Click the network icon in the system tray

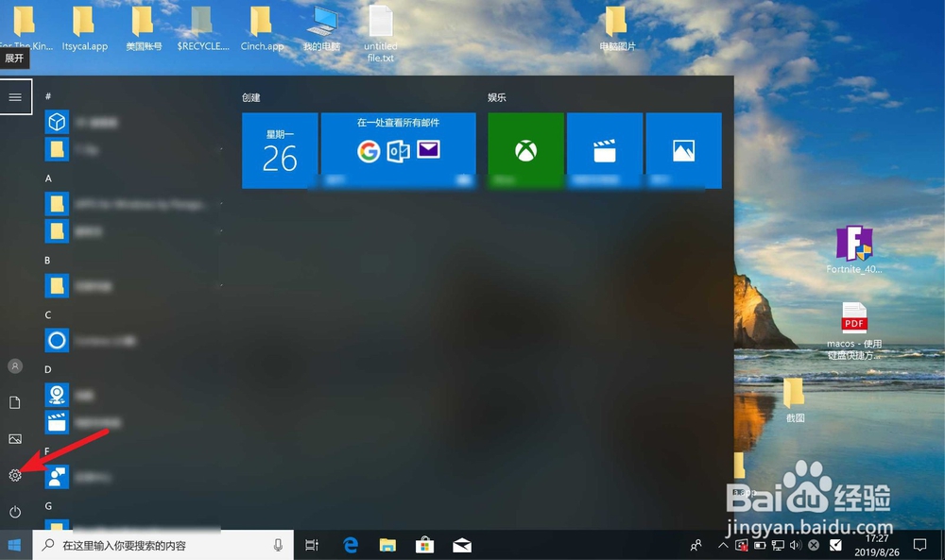coord(777,545)
